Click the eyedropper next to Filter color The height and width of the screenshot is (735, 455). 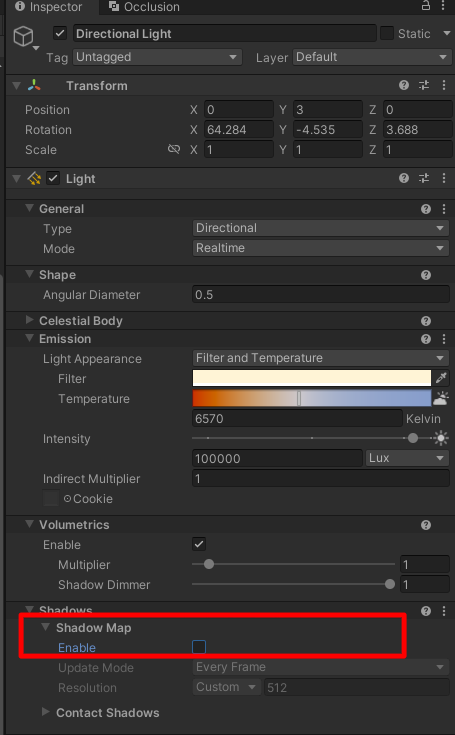click(x=441, y=378)
